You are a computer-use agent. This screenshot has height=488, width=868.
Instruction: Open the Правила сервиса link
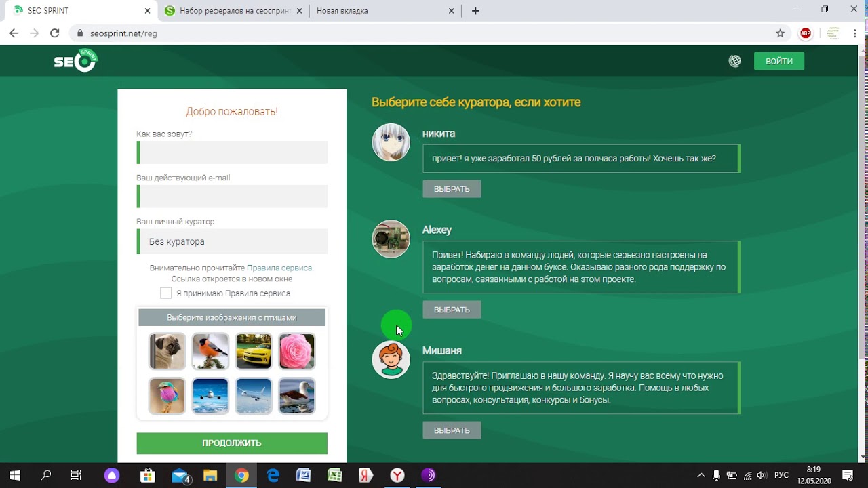click(x=280, y=268)
